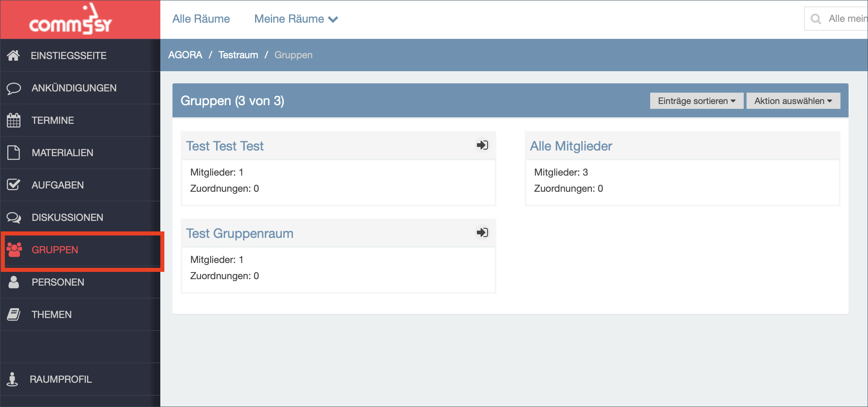
Task: Click the calendar icon for Termine
Action: point(14,120)
